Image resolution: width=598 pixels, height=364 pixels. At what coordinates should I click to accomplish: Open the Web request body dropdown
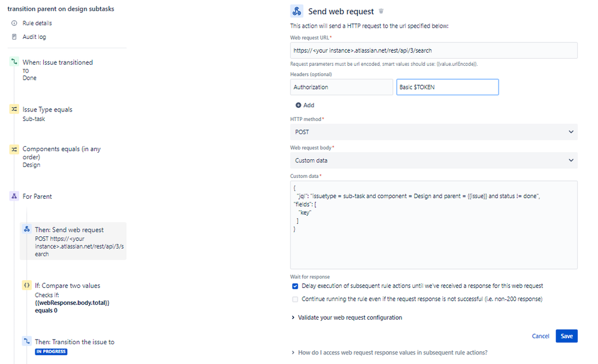point(434,160)
